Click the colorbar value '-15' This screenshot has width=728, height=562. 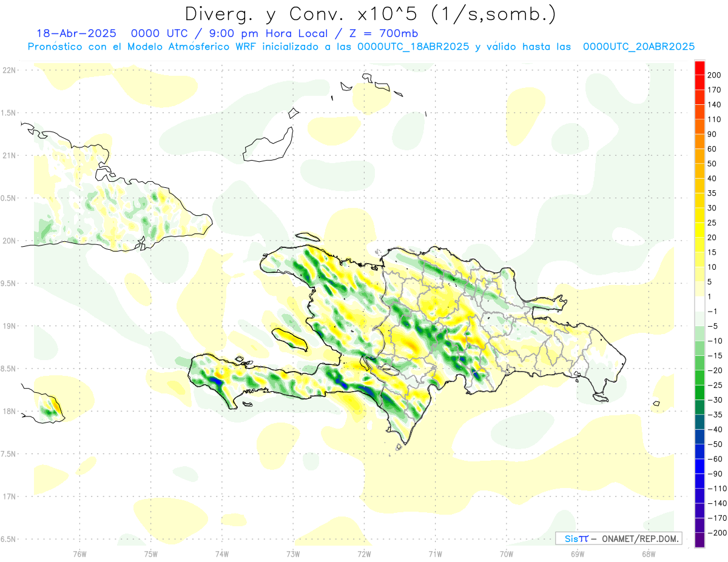pyautogui.click(x=715, y=356)
